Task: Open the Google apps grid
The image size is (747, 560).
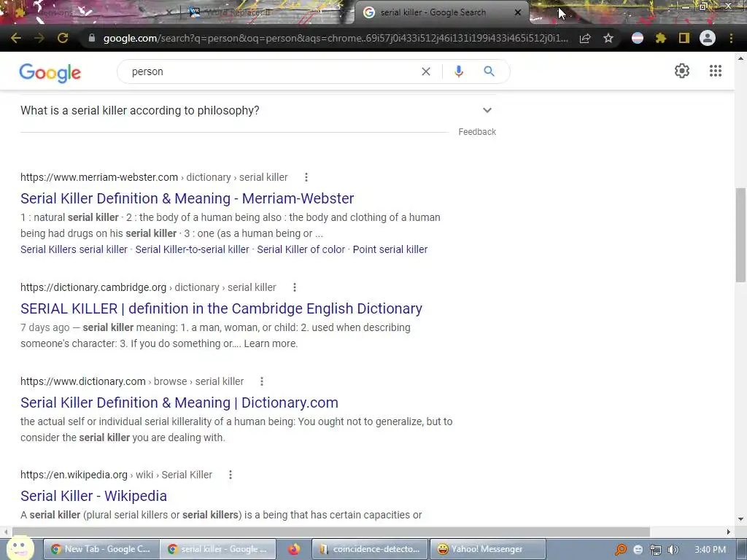Action: click(715, 71)
